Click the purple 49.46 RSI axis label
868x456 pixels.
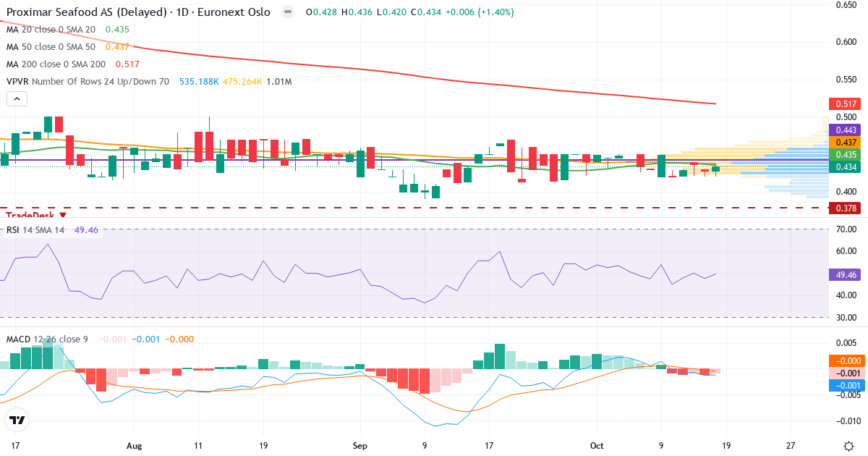click(x=846, y=275)
